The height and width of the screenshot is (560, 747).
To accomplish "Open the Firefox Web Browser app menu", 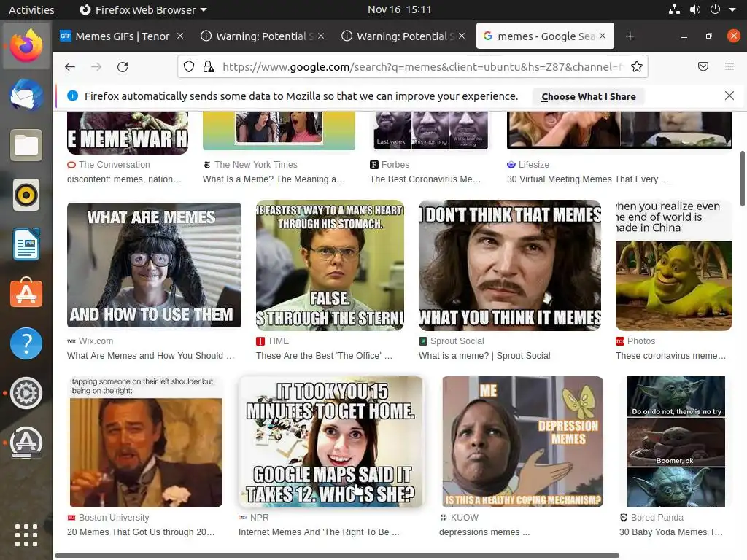I will tap(143, 9).
